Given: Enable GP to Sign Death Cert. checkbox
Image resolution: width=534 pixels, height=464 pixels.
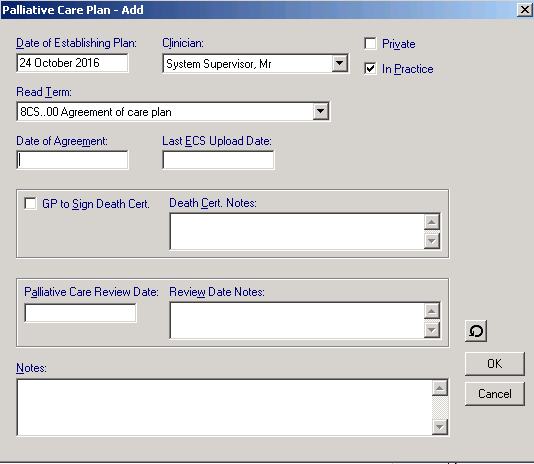Looking at the screenshot, I should point(30,204).
